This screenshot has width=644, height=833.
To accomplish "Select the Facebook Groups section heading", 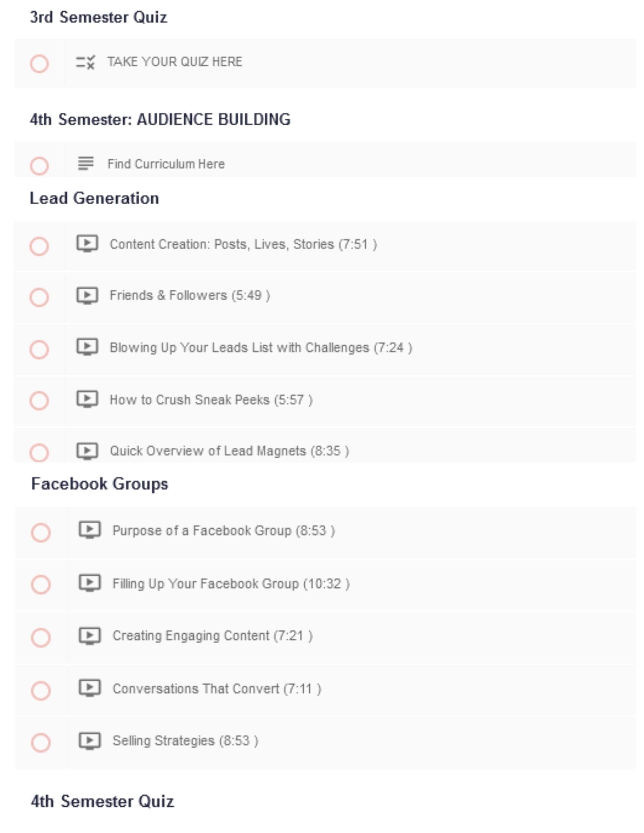I will click(100, 484).
